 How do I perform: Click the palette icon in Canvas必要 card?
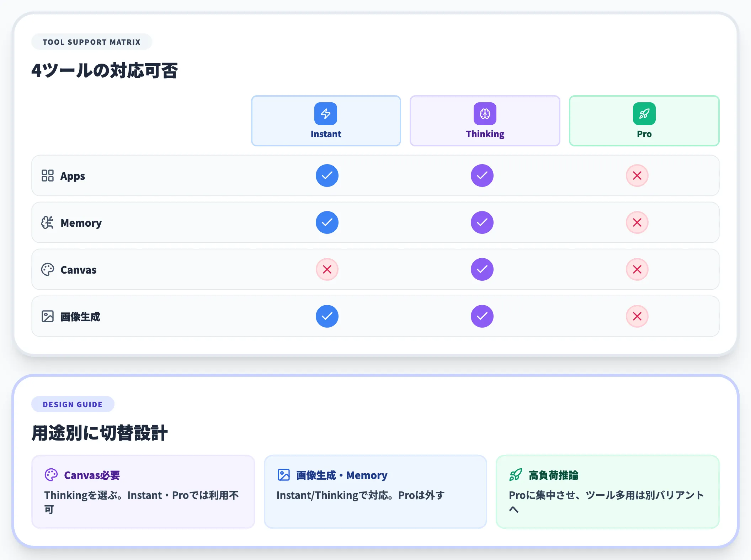pos(51,475)
